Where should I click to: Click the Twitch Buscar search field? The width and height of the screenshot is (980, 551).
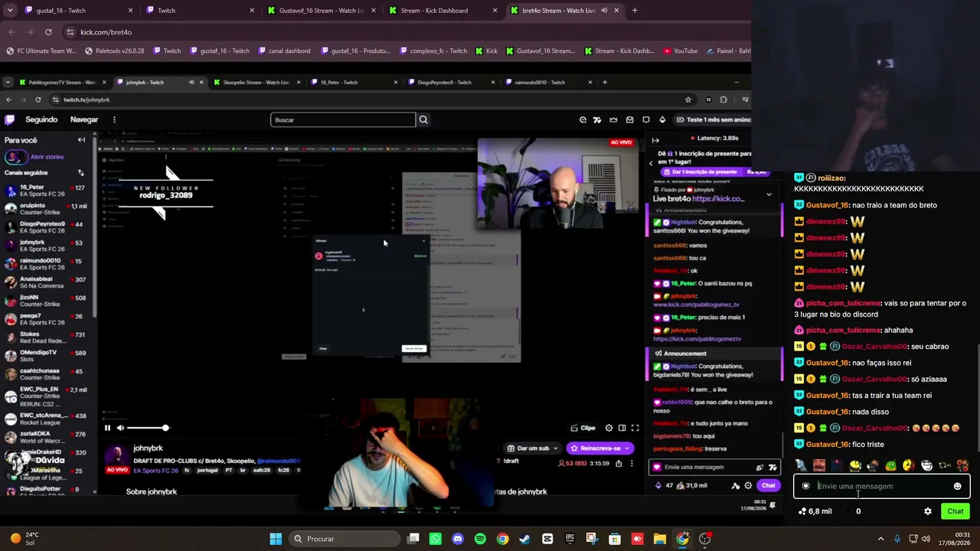pyautogui.click(x=343, y=119)
